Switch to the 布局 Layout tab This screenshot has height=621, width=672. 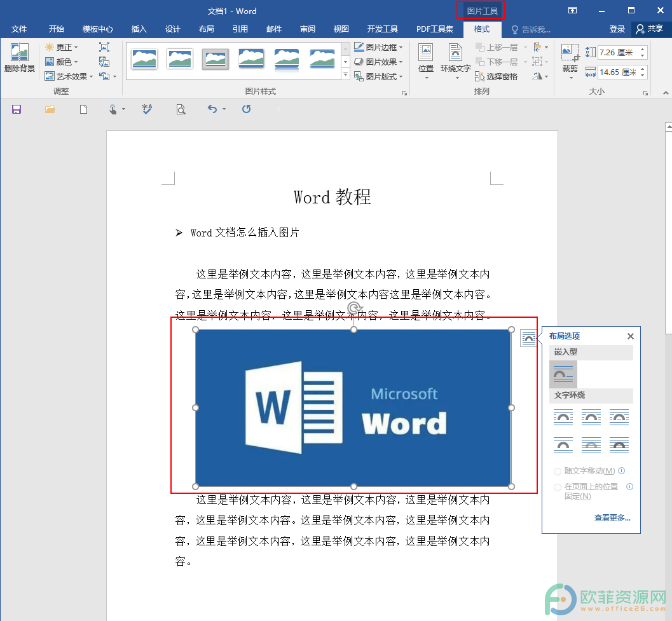click(x=206, y=29)
